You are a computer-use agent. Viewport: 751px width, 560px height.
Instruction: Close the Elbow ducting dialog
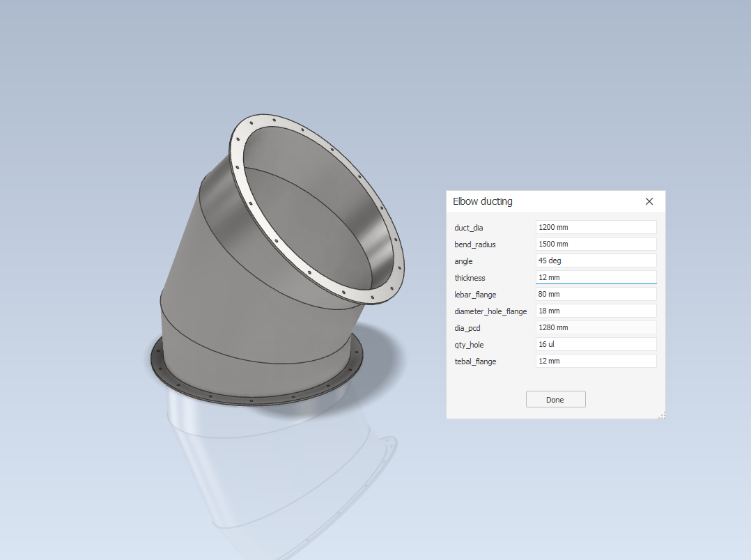click(649, 202)
